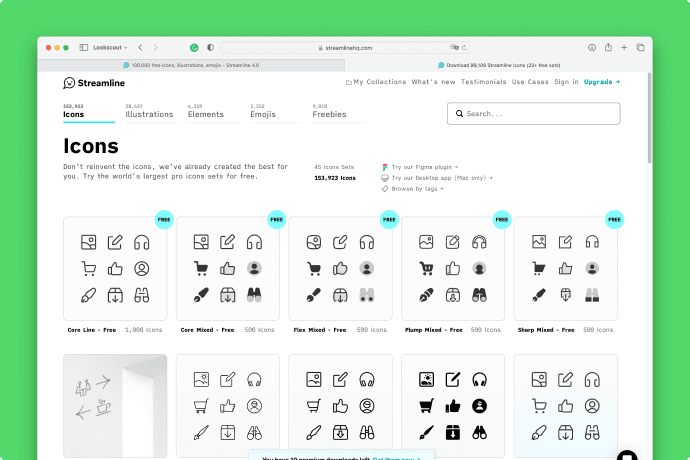Click the 'Sharp Mixed - Free' title

(546, 330)
